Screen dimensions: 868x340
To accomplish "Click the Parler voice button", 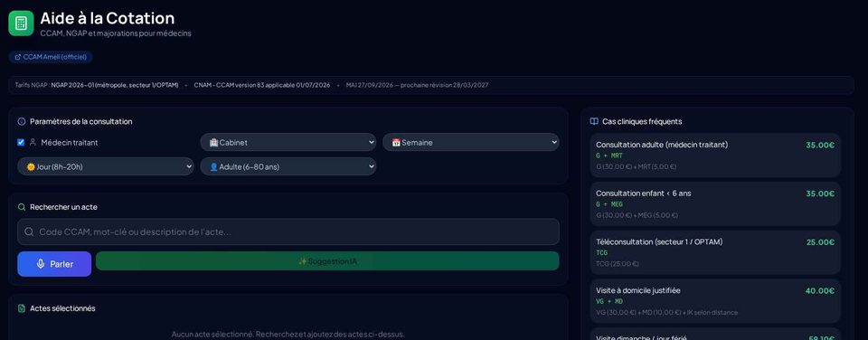I will coord(54,264).
